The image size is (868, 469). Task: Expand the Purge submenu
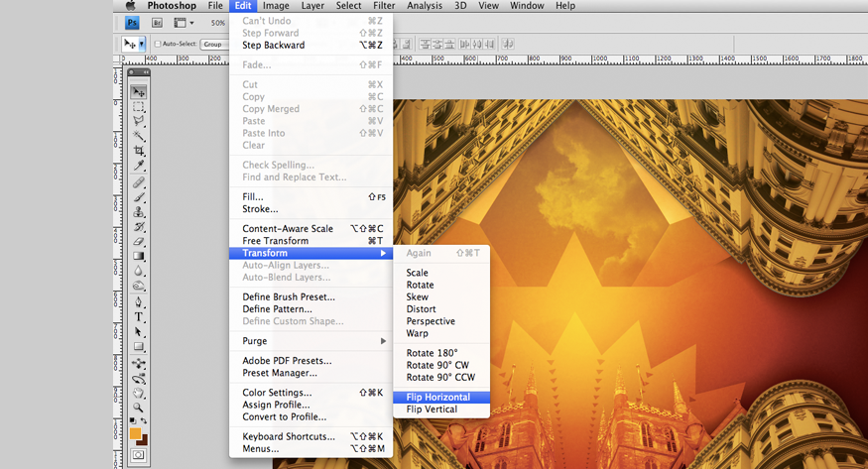pyautogui.click(x=383, y=341)
